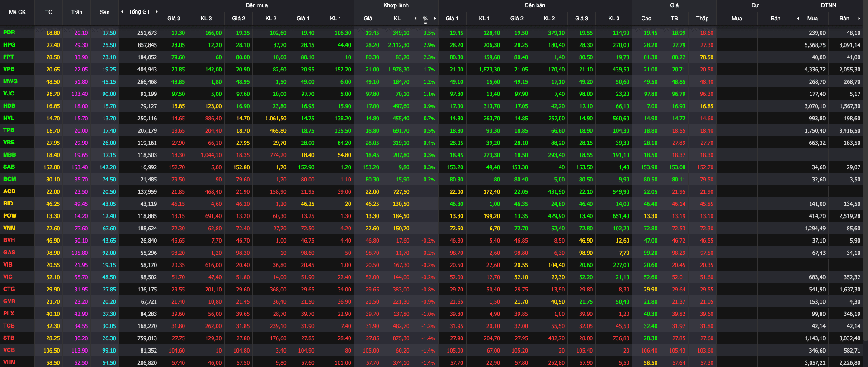Click the Dư Bán column header
868x367 pixels.
click(776, 19)
